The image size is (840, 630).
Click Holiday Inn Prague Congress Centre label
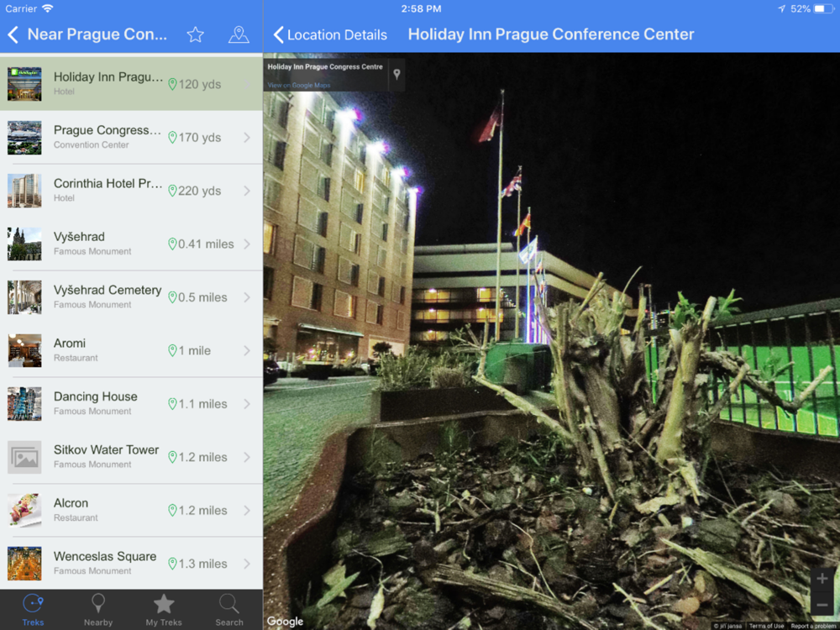click(325, 67)
